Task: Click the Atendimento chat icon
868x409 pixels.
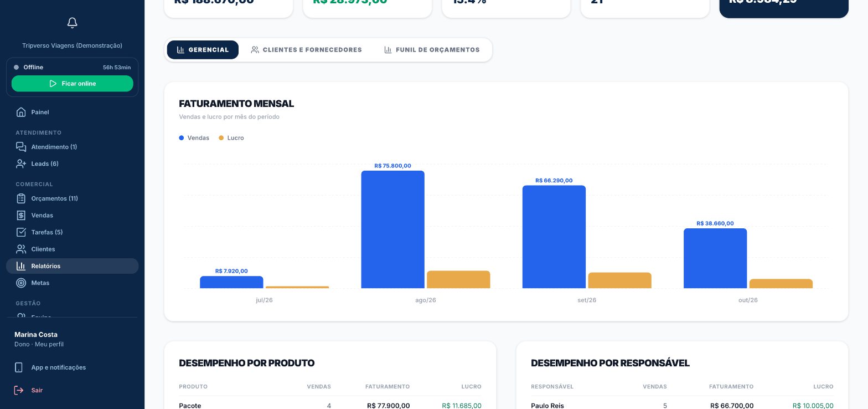Action: click(x=21, y=147)
